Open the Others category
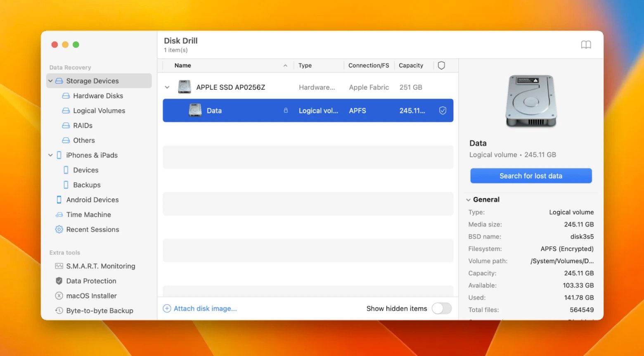Screen dimensions: 644x356 pyautogui.click(x=84, y=140)
